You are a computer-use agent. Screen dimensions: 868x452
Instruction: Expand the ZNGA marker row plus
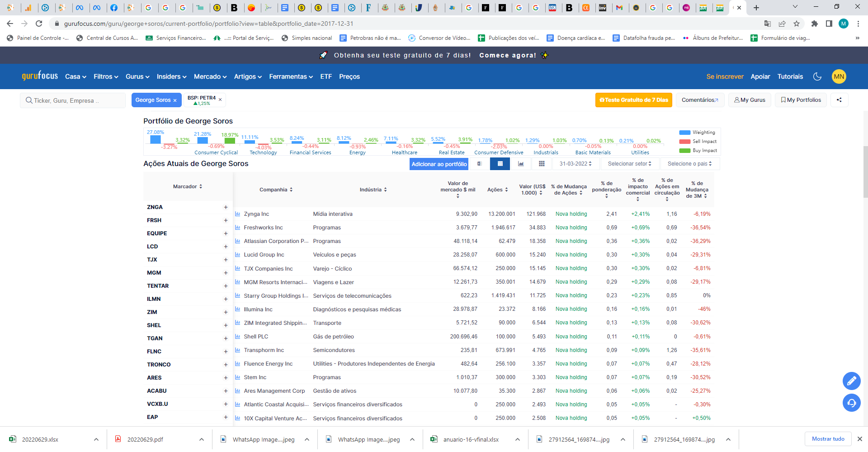[226, 207]
